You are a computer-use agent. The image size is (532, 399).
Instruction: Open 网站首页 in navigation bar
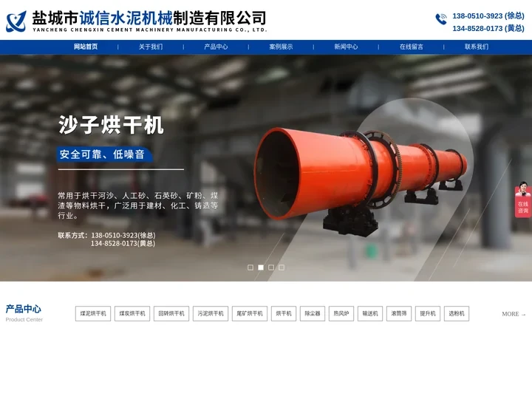pos(86,47)
